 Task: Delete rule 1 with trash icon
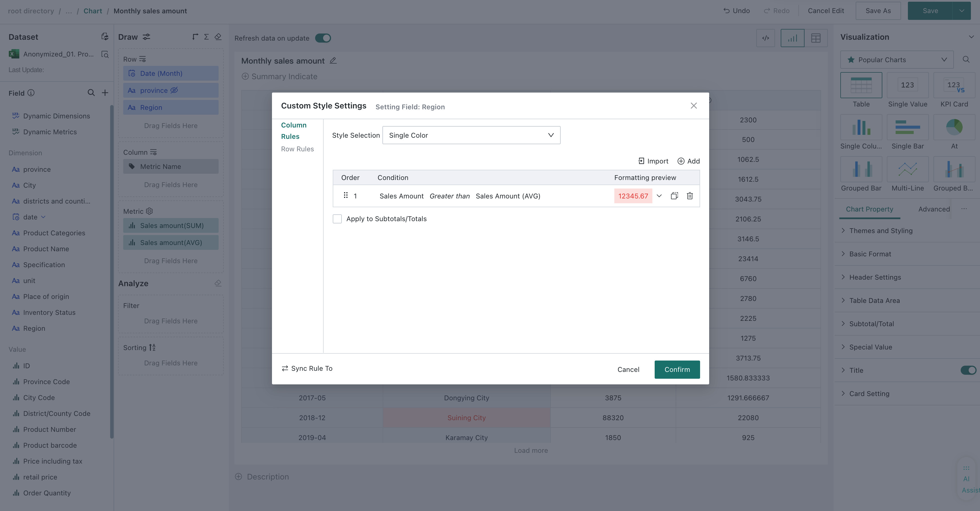click(689, 196)
